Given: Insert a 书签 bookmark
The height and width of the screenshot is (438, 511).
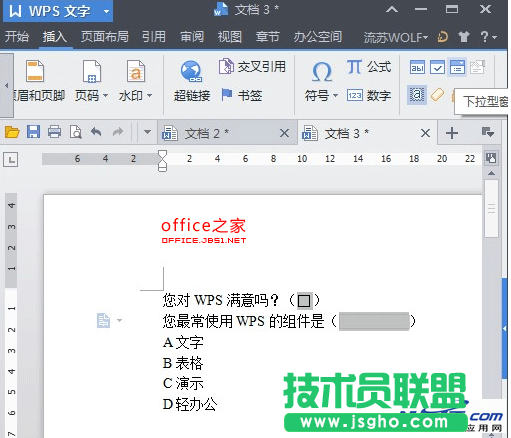Looking at the screenshot, I should (x=242, y=95).
